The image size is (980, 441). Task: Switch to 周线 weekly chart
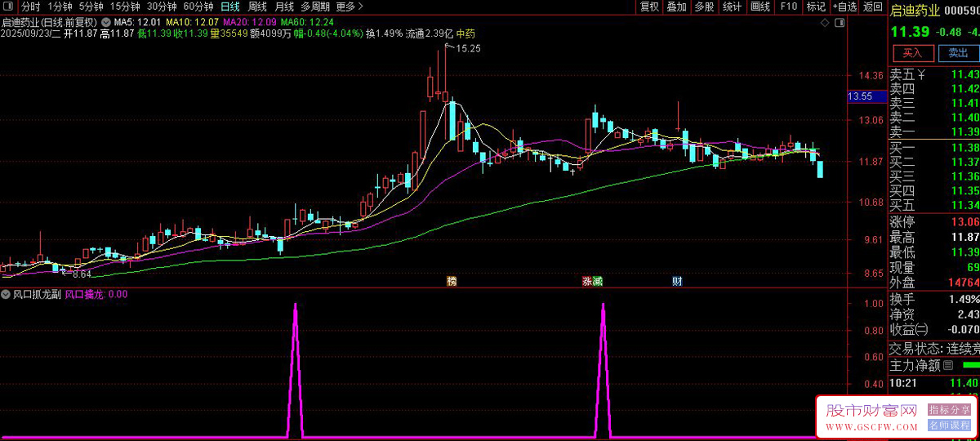pos(257,7)
